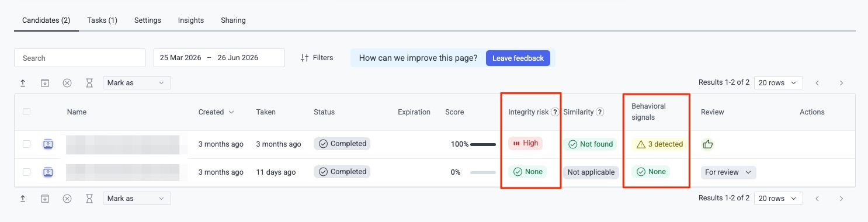Open the Insights tab

(191, 20)
